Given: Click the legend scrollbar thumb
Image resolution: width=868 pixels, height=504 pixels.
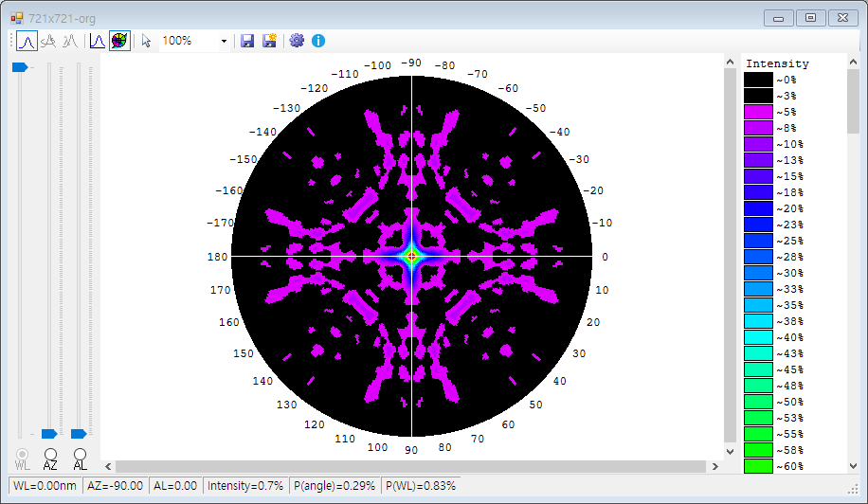Looking at the screenshot, I should click(x=853, y=101).
